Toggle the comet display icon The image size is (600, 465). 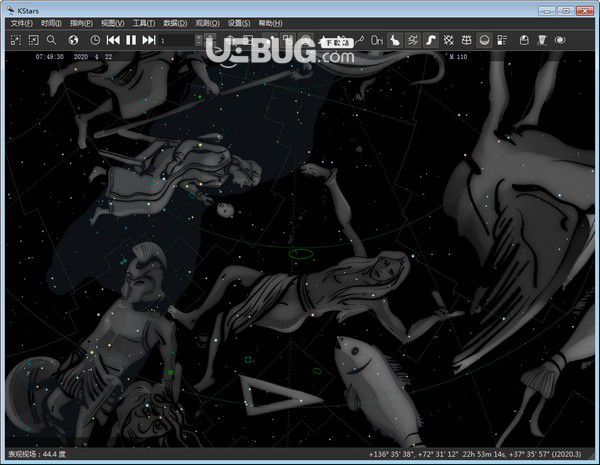point(360,40)
